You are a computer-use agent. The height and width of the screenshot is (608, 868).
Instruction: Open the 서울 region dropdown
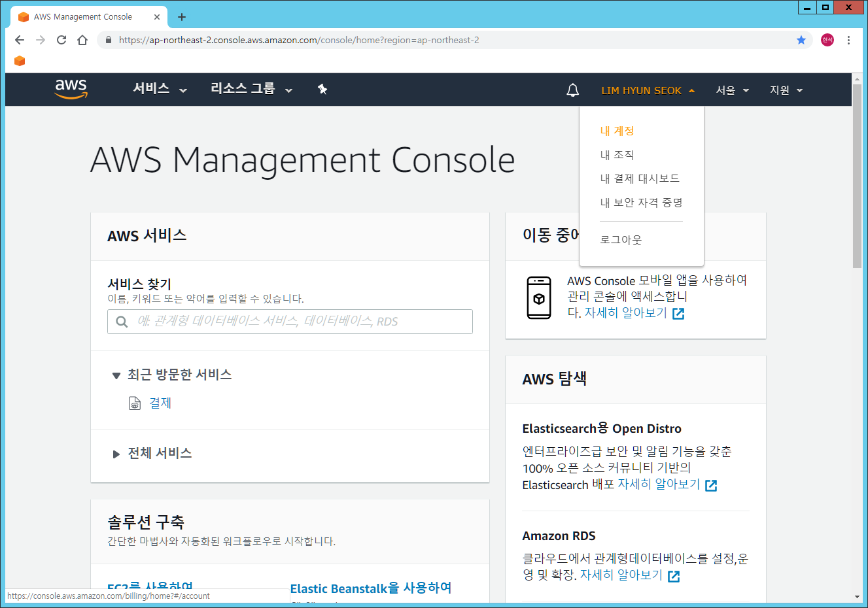732,90
